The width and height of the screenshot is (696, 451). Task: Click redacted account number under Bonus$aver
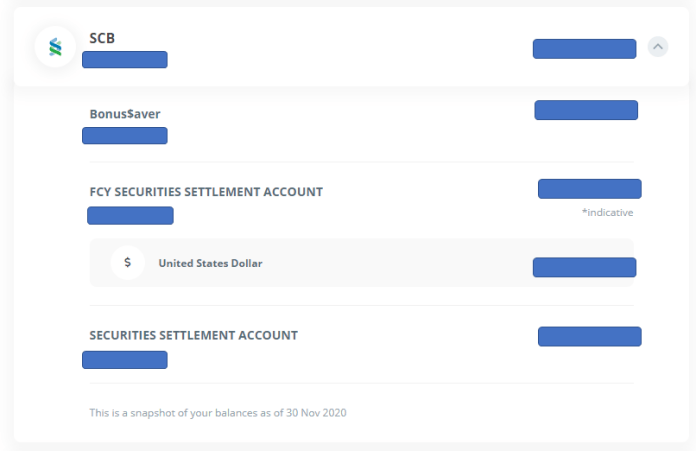pos(125,136)
